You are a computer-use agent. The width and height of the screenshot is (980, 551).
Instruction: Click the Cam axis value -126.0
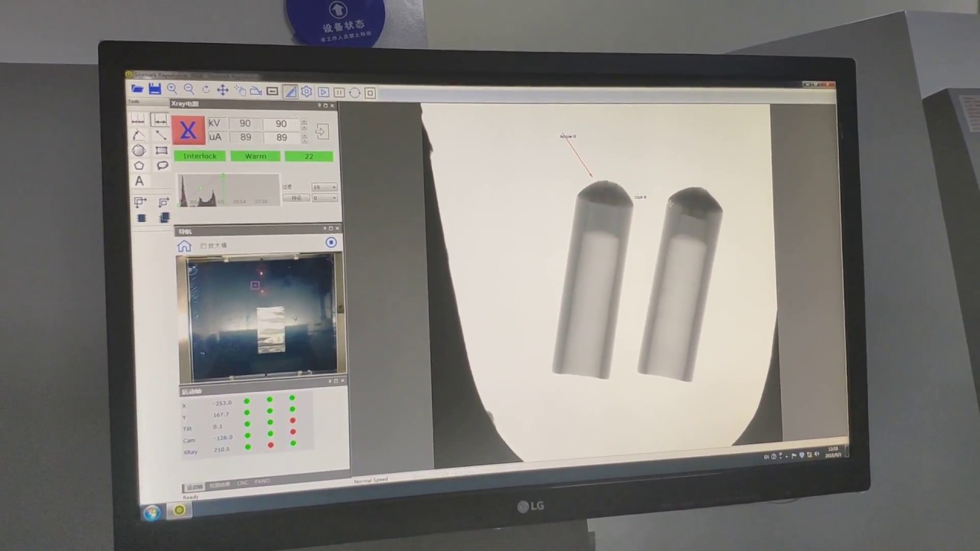(223, 438)
